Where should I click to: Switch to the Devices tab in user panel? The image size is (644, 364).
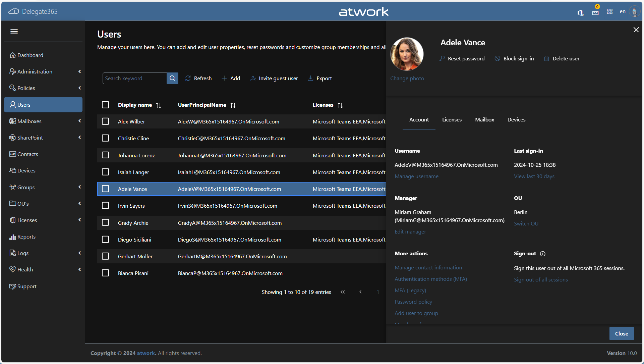point(516,120)
